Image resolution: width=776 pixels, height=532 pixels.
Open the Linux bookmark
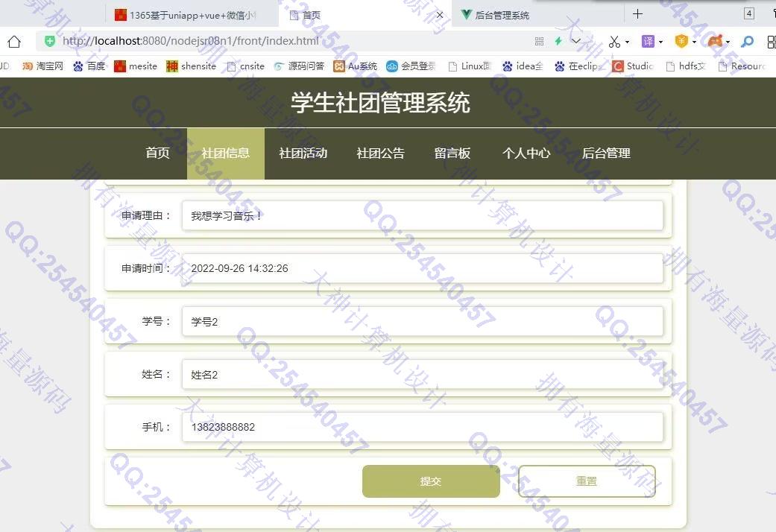470,66
